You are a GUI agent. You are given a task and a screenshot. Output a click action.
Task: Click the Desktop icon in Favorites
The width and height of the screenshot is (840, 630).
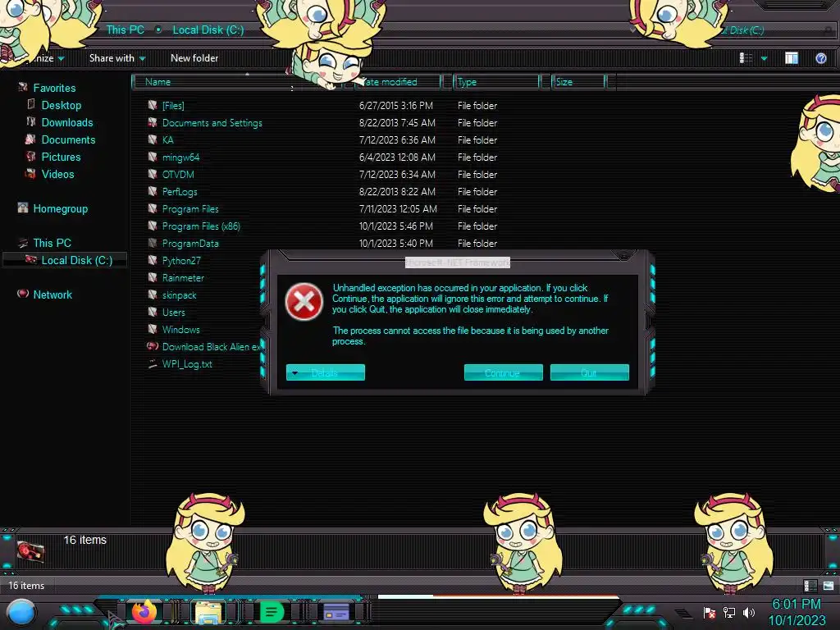31,104
